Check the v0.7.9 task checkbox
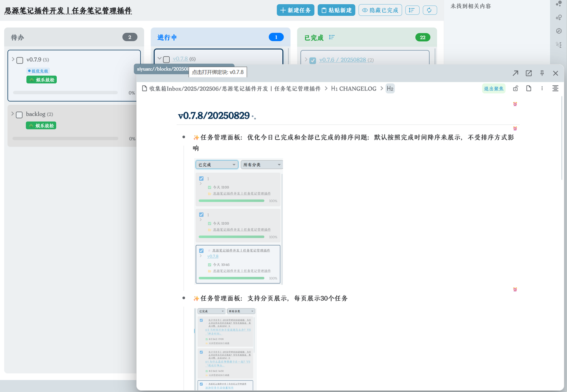Viewport: 567px width, 392px height. pyautogui.click(x=20, y=60)
